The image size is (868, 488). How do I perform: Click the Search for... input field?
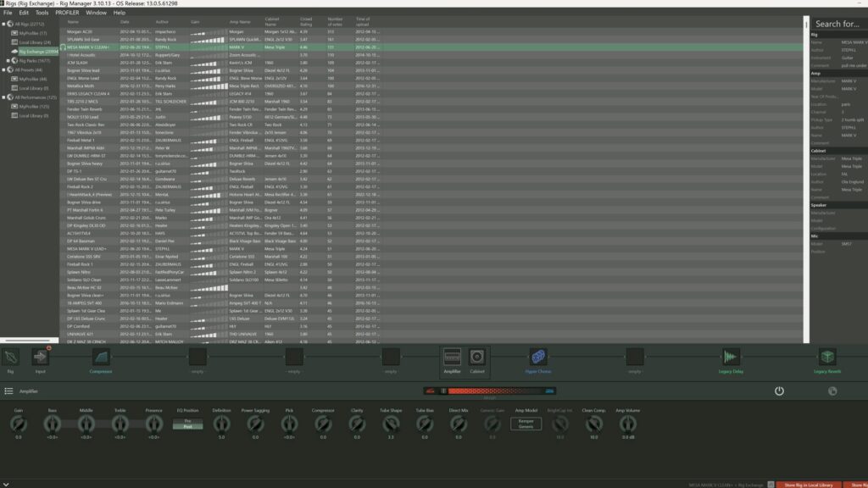pos(839,24)
